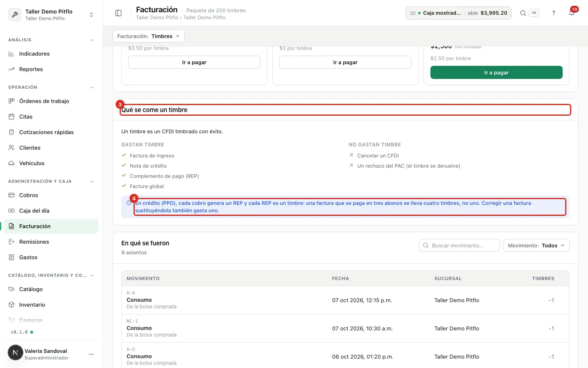Screen dimensions: 588x368
Task: Click the 07 oct 2026, 10:30 a.m. date cell
Action: pos(363,328)
